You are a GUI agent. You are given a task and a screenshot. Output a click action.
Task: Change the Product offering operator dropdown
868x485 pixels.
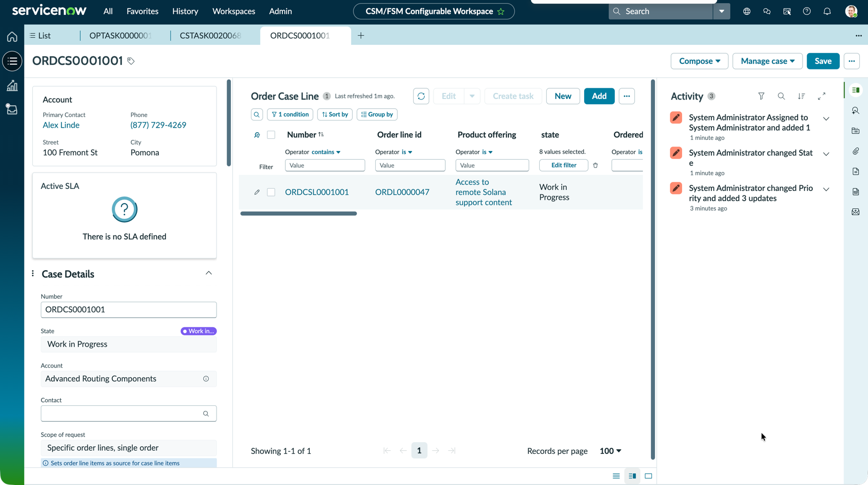[487, 152]
